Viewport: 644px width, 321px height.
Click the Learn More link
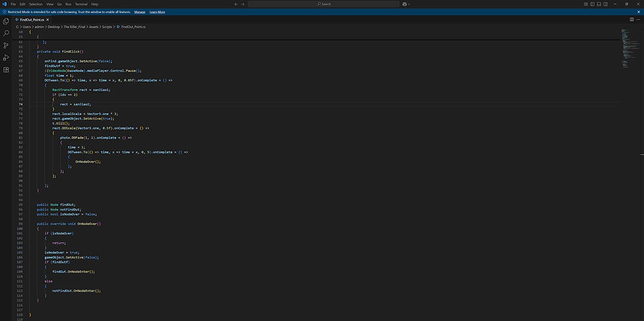coord(157,12)
